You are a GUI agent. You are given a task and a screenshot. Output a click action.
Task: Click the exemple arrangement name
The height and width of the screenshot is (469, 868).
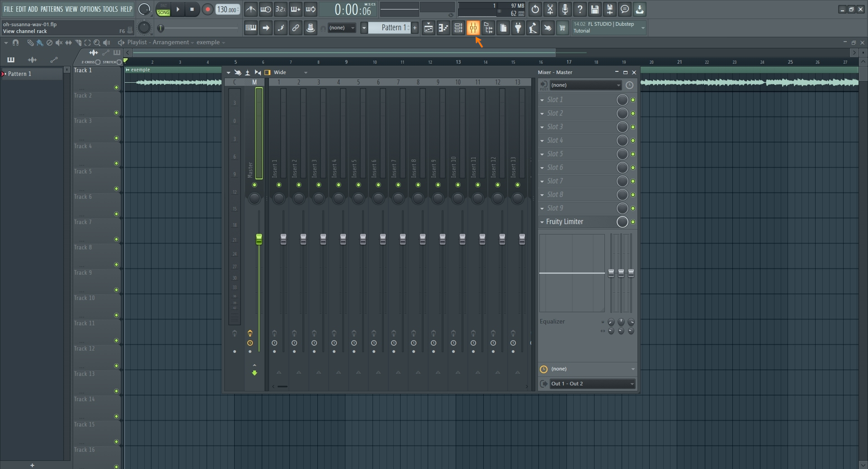click(x=208, y=42)
